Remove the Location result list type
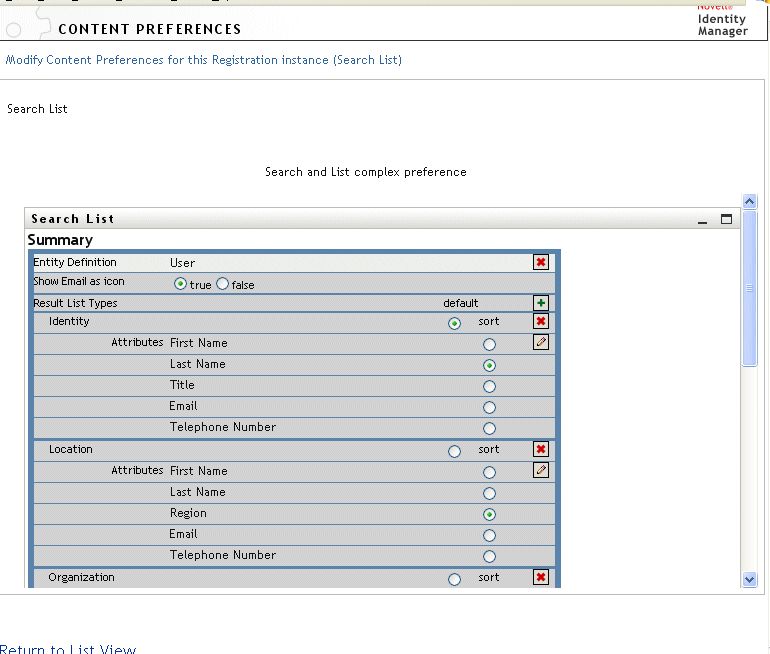Image resolution: width=770 pixels, height=654 pixels. pyautogui.click(x=541, y=449)
